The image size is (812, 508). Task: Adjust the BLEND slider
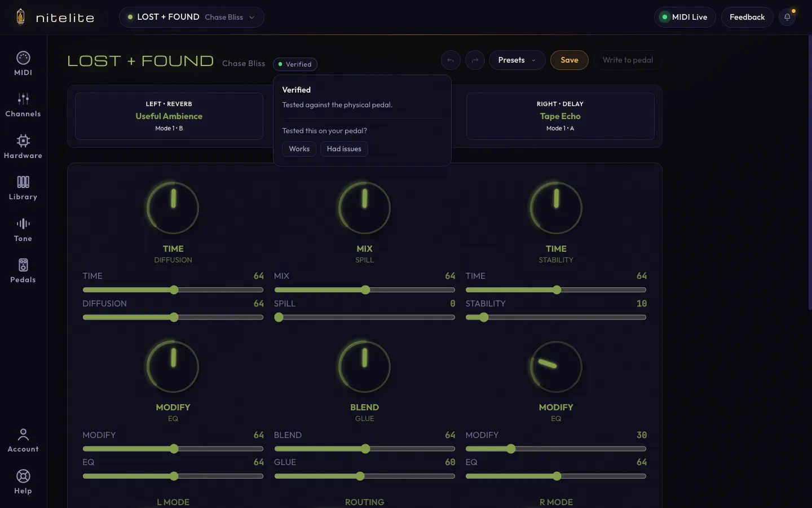pyautogui.click(x=364, y=449)
